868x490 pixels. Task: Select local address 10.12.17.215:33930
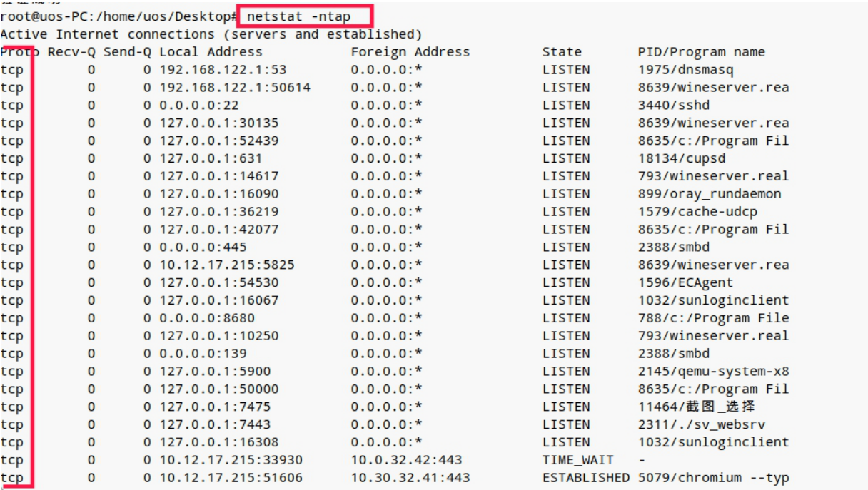tap(231, 460)
